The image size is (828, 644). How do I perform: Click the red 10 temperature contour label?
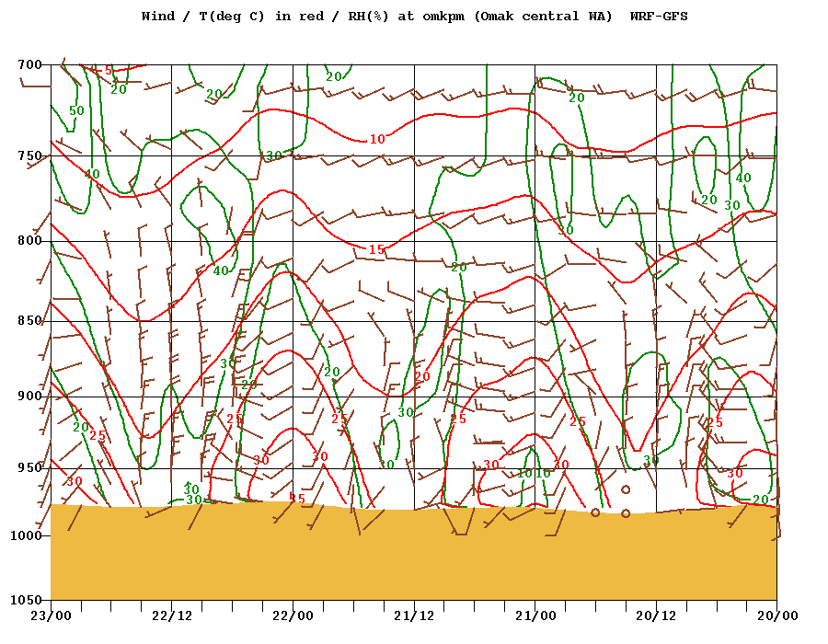coord(377,139)
